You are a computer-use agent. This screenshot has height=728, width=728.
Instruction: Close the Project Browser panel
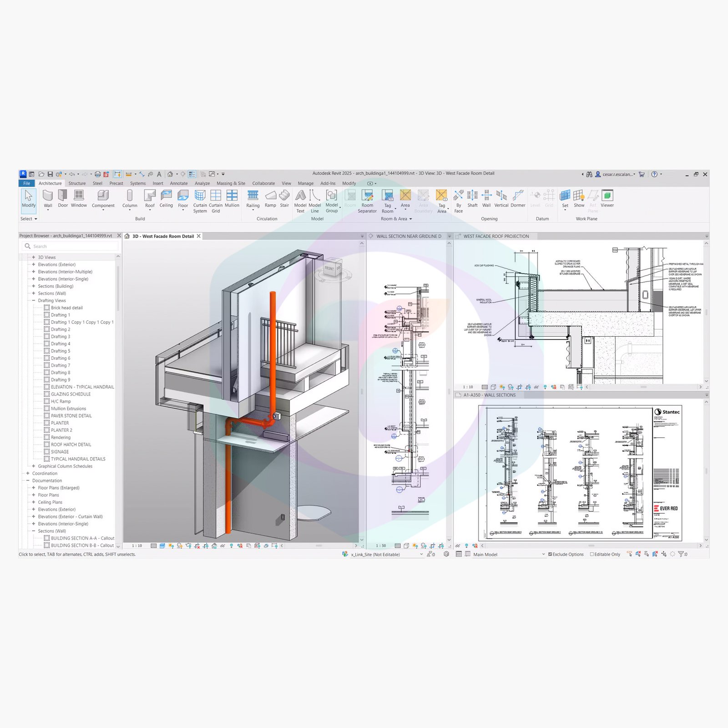tap(119, 236)
